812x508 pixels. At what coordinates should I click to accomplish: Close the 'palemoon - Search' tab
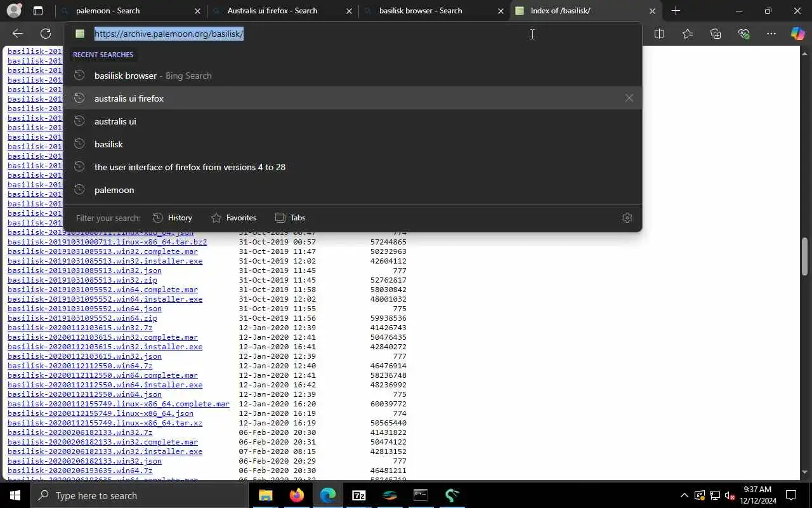(x=197, y=11)
